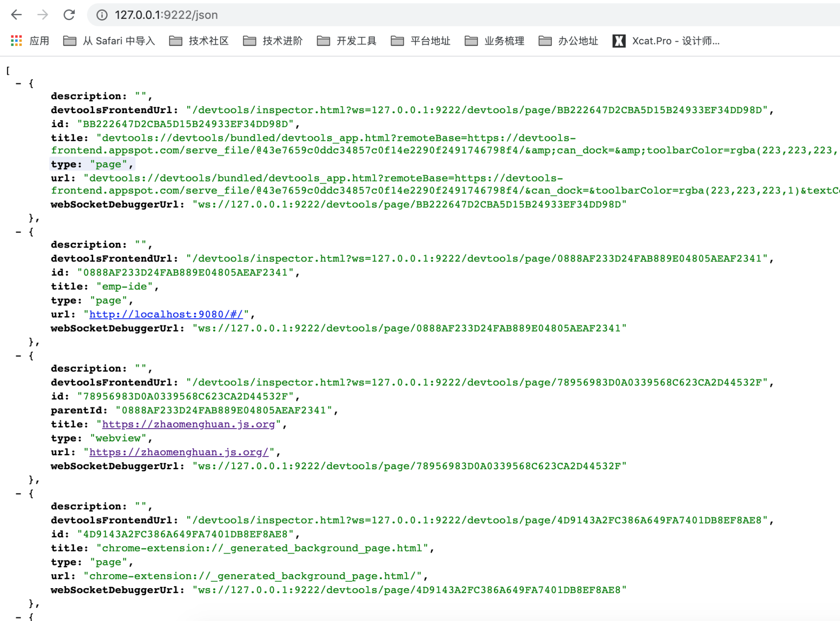Open the http://localhost:9080/#/ link

[x=166, y=314]
